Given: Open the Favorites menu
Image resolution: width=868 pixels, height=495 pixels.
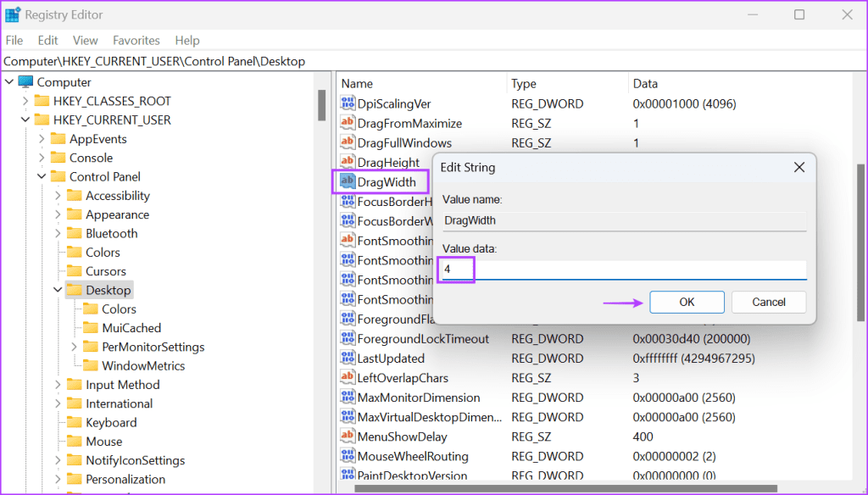Looking at the screenshot, I should (136, 40).
